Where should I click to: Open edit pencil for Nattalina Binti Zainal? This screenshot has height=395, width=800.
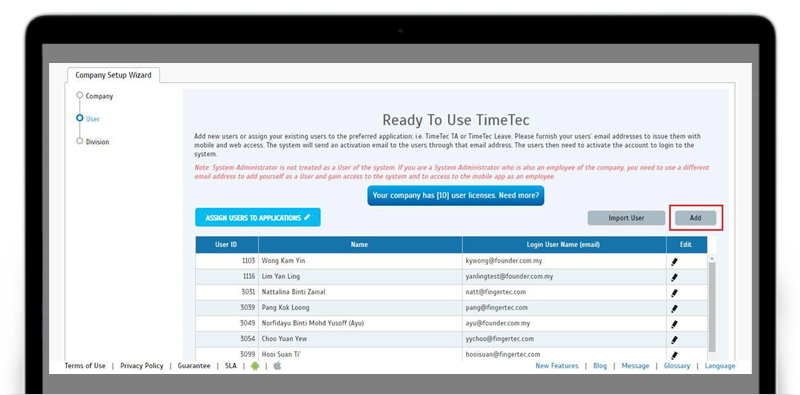(x=674, y=293)
